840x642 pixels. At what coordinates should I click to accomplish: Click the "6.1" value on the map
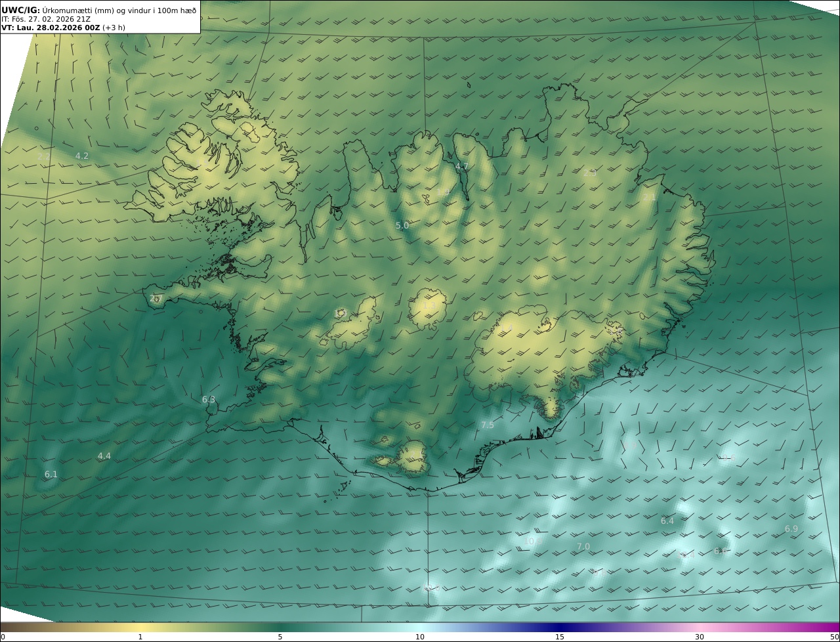coord(51,474)
